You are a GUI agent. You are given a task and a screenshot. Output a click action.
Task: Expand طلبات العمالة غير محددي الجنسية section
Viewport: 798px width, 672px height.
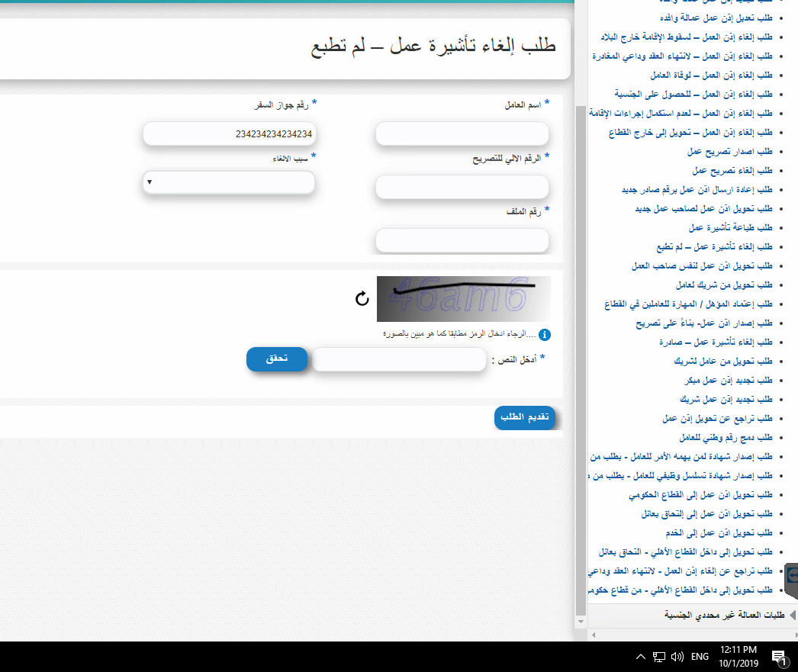724,615
